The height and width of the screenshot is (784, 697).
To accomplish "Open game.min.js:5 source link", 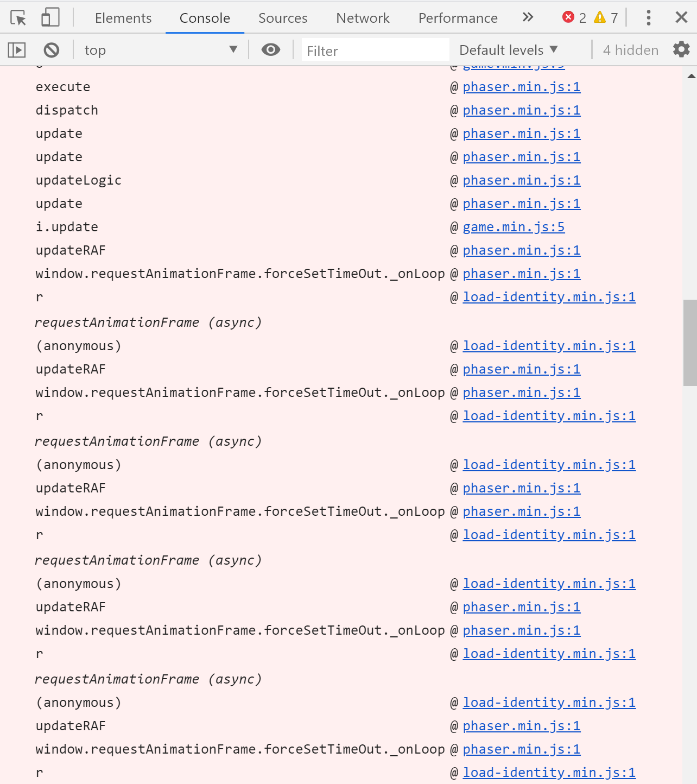I will pyautogui.click(x=514, y=227).
